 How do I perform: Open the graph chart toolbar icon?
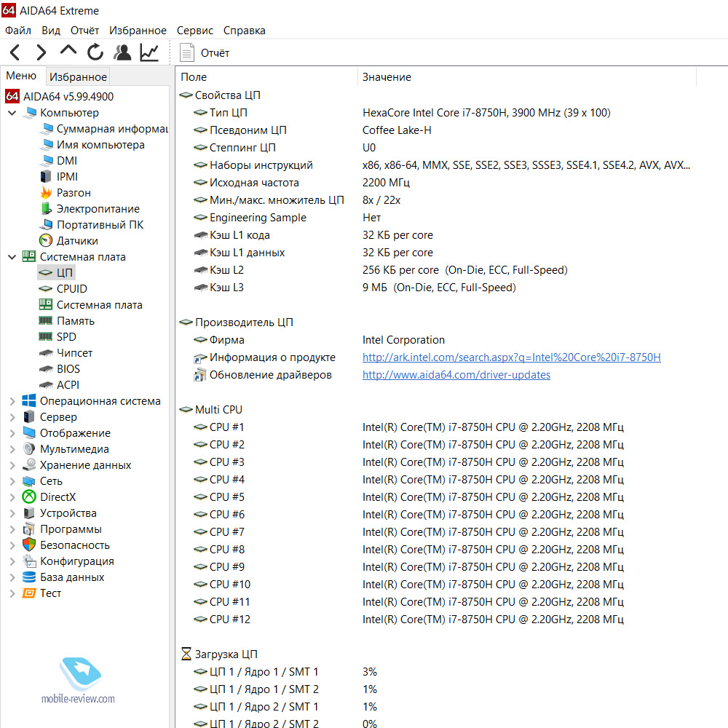pyautogui.click(x=149, y=52)
